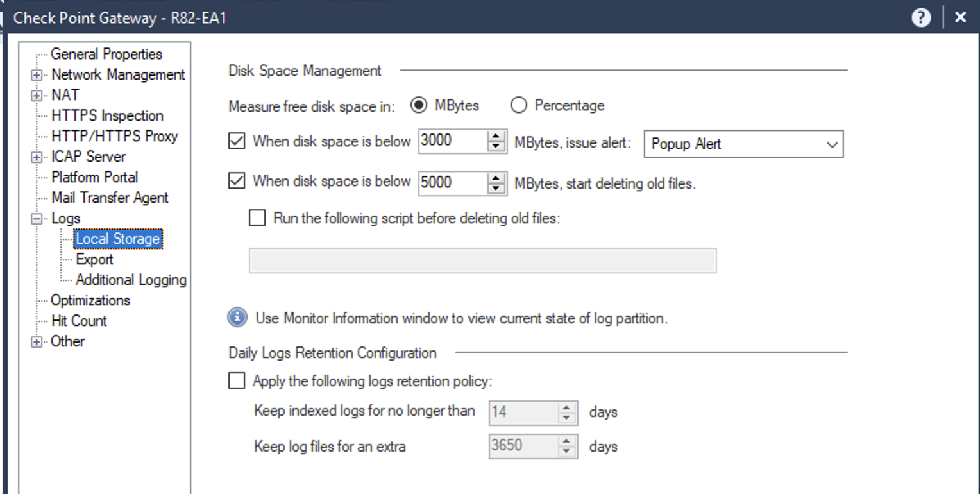The height and width of the screenshot is (494, 980).
Task: Select the MBytes radio button
Action: [x=419, y=105]
